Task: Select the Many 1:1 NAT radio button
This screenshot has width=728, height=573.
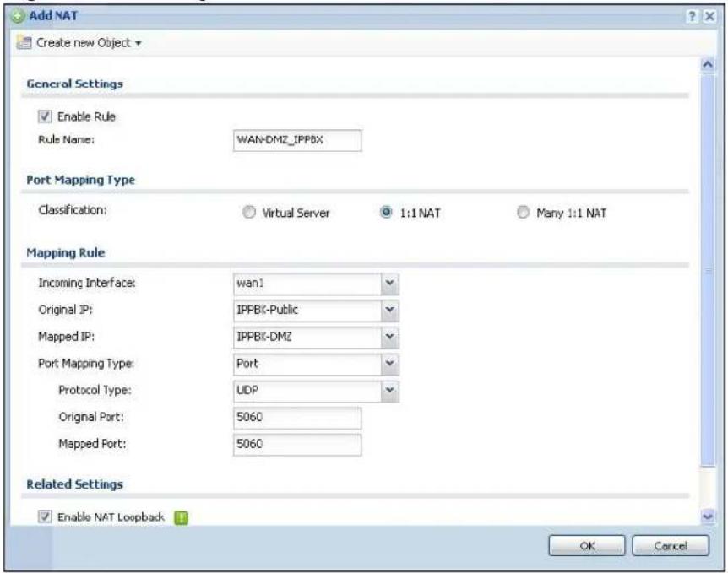Action: [x=523, y=213]
